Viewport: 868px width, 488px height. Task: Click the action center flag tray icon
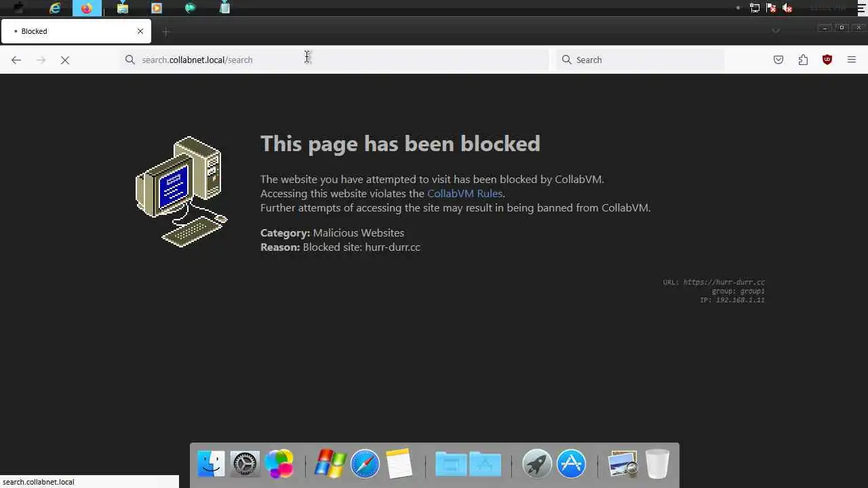771,8
